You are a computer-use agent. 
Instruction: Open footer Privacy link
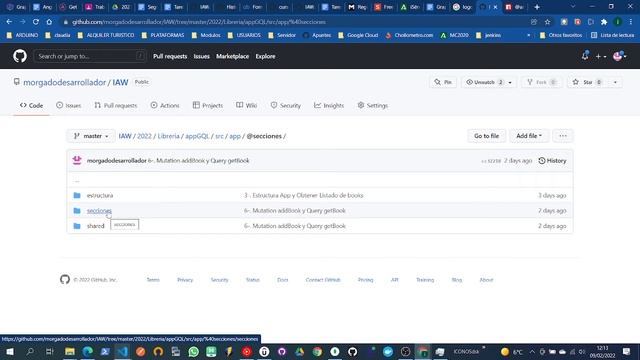(x=185, y=280)
